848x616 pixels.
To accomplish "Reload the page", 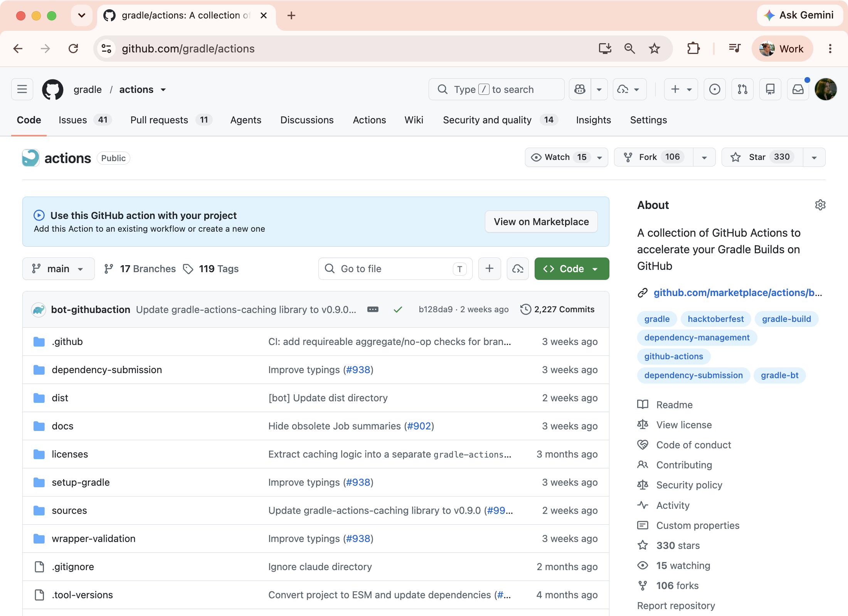I will click(73, 49).
